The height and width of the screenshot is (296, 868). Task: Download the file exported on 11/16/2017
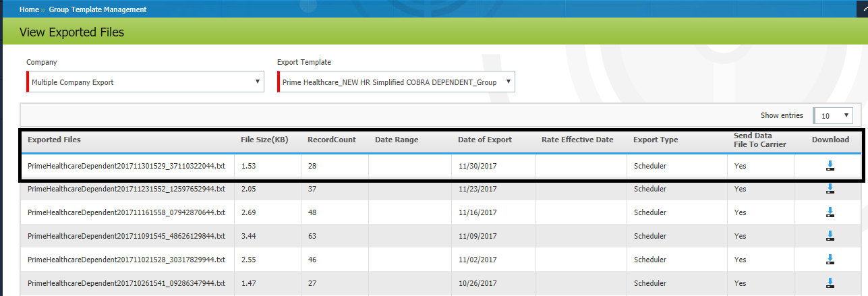tap(830, 213)
